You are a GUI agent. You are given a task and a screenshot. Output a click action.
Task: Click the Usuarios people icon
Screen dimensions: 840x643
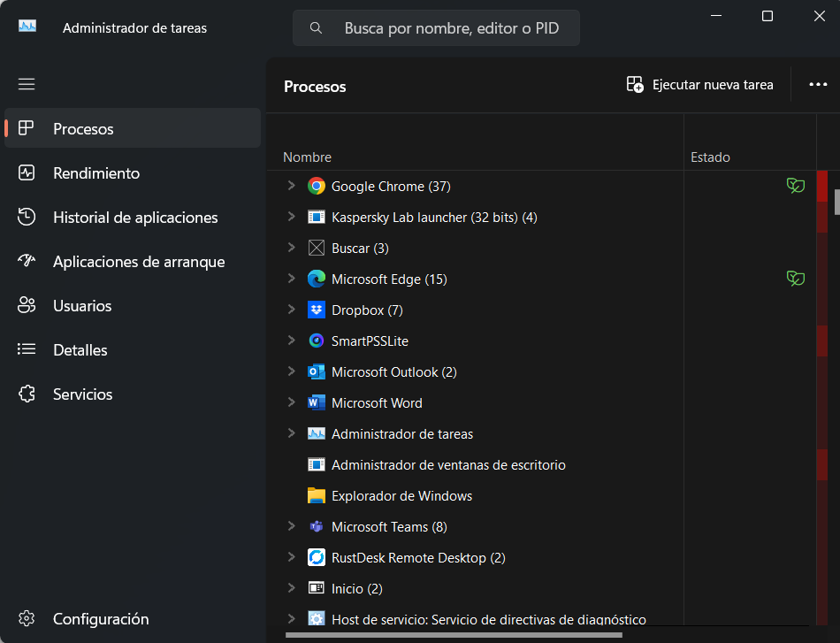(27, 305)
